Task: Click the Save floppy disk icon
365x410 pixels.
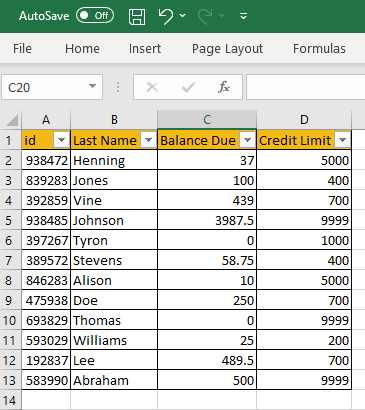Action: tap(137, 16)
